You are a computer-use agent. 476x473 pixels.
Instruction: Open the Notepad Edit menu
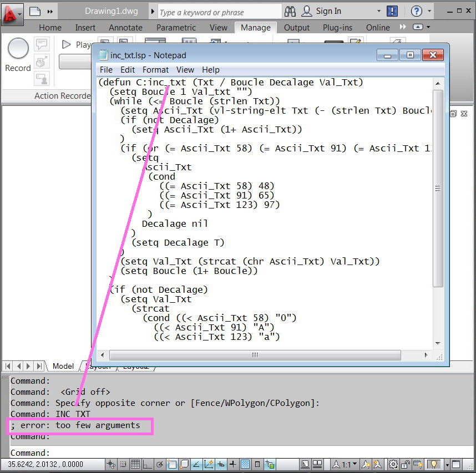click(x=128, y=70)
